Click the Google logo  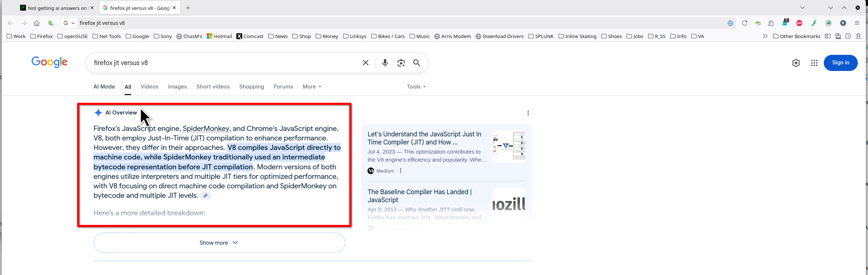[x=49, y=62]
